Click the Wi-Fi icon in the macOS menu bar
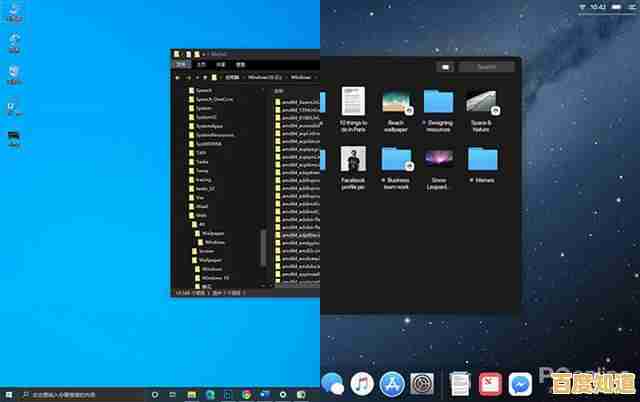 [582, 7]
